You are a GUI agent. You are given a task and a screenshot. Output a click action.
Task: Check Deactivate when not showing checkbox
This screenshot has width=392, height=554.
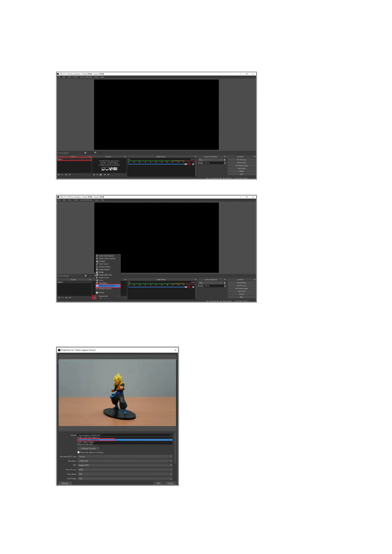coord(79,452)
